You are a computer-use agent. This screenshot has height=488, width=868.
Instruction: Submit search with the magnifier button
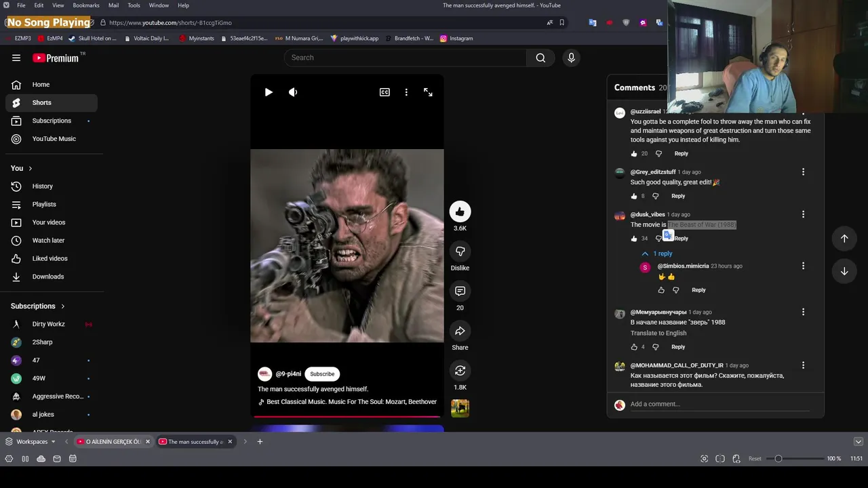click(x=540, y=58)
